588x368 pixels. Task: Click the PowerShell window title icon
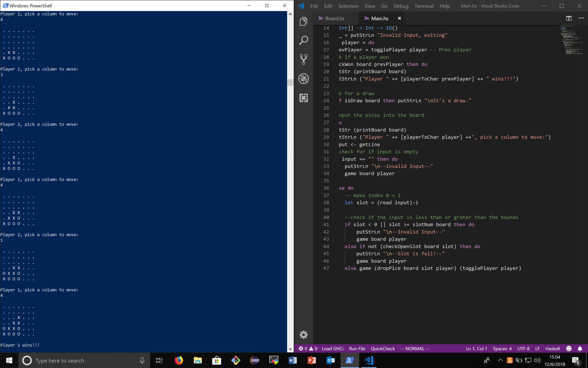[5, 5]
